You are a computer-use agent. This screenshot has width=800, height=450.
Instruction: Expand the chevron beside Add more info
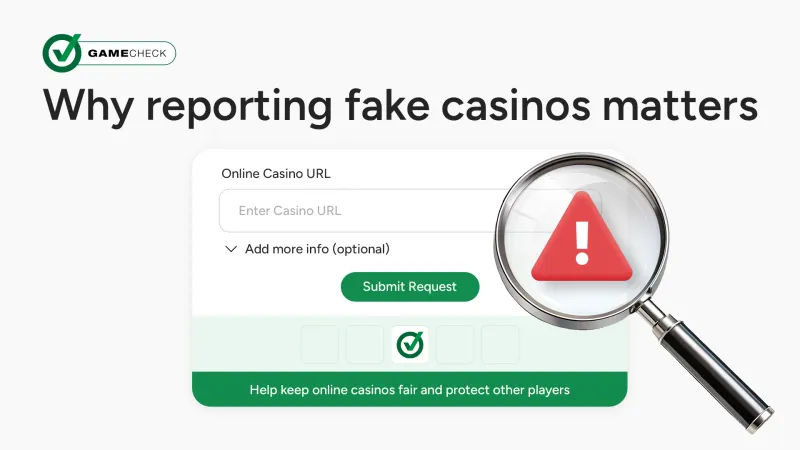click(231, 249)
